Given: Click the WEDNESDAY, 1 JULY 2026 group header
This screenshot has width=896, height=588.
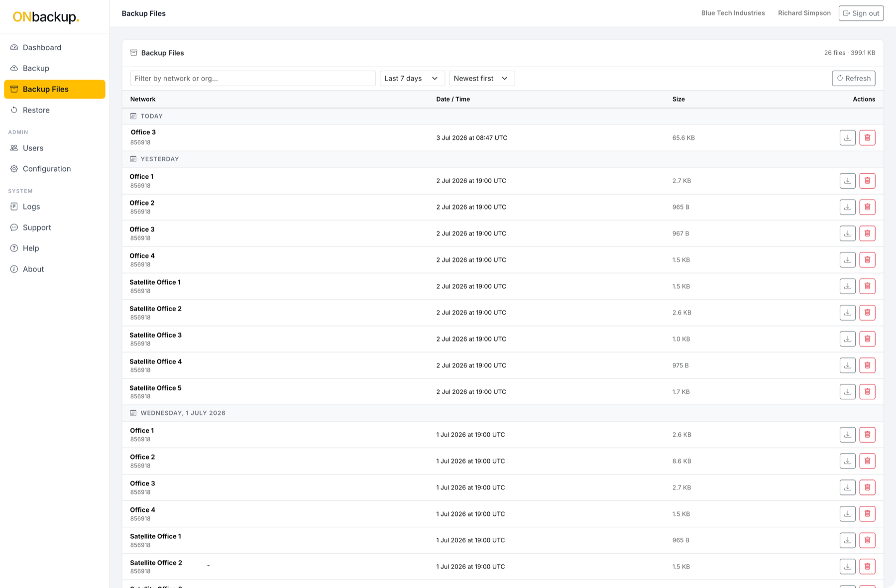Looking at the screenshot, I should point(503,413).
